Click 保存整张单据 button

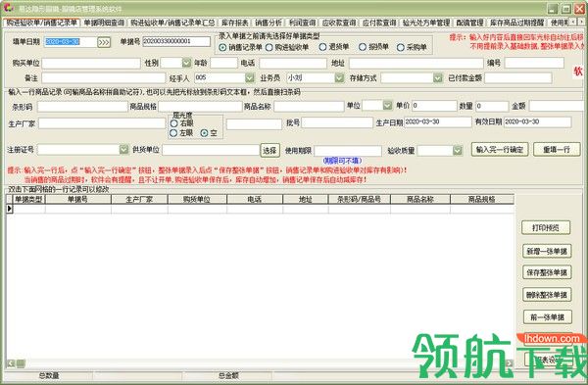click(x=547, y=272)
